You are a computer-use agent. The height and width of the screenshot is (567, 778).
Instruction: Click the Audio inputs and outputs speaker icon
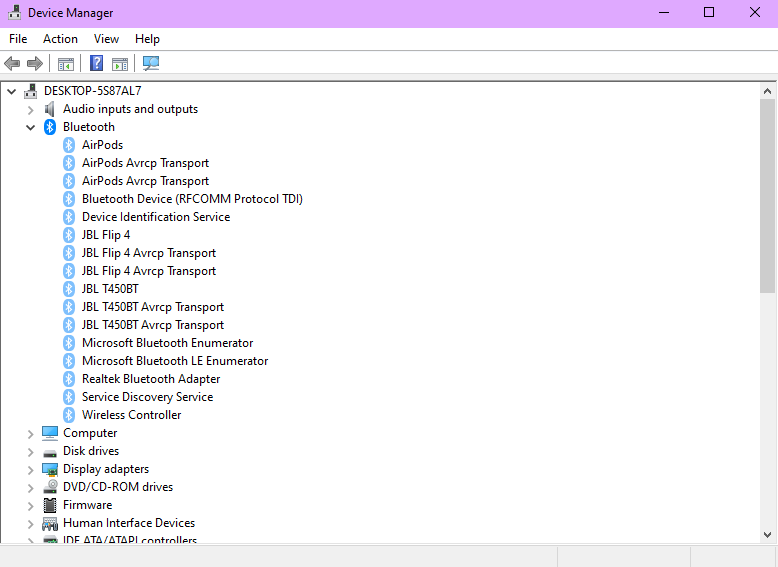point(50,109)
